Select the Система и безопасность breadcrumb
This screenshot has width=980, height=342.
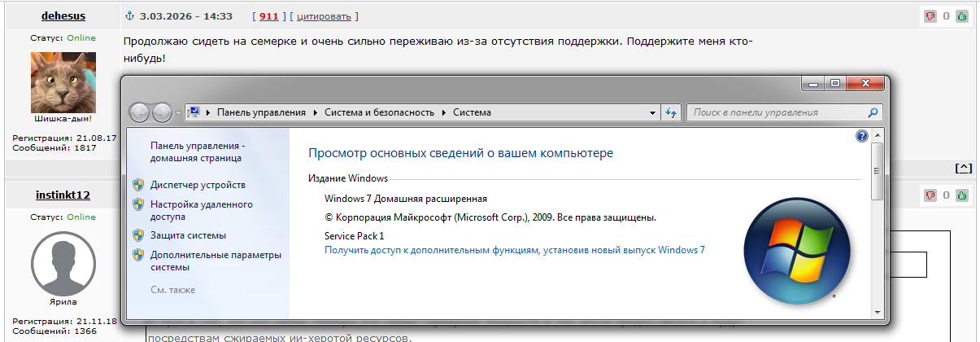click(x=379, y=112)
